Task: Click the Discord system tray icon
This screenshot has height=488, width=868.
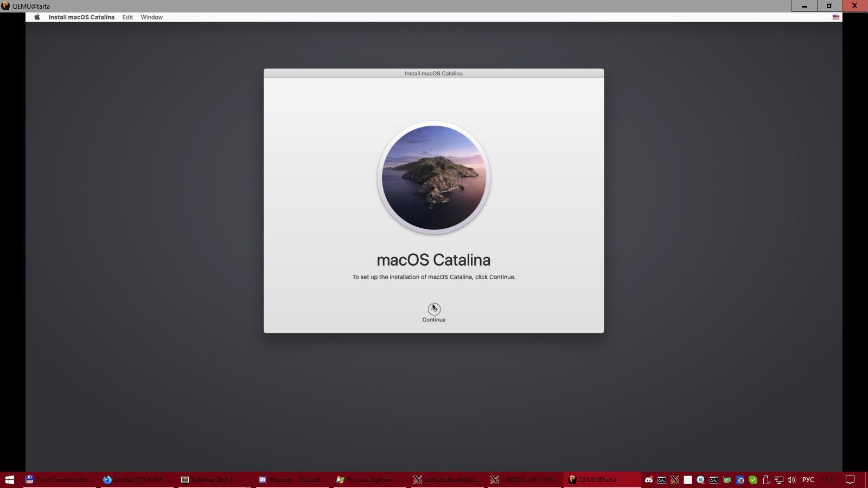Action: [x=649, y=480]
